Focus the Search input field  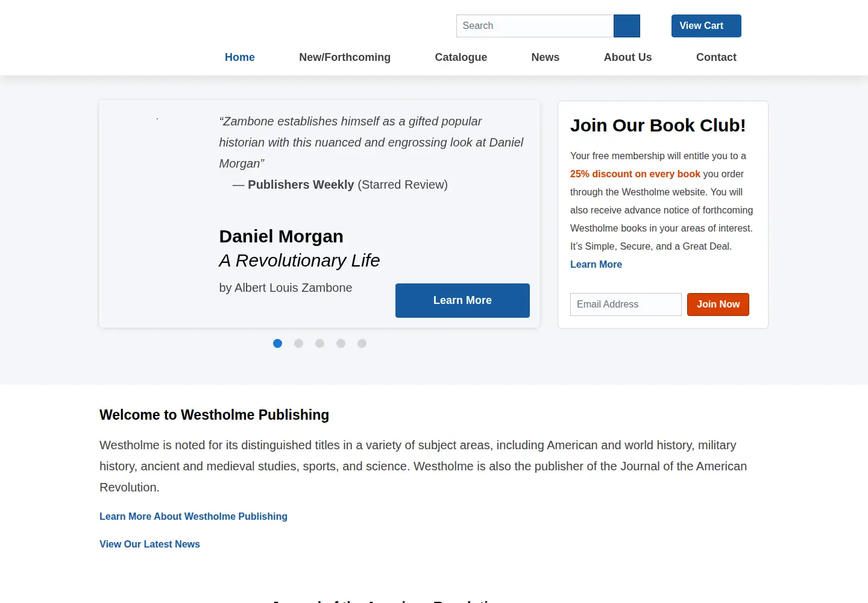pyautogui.click(x=535, y=26)
